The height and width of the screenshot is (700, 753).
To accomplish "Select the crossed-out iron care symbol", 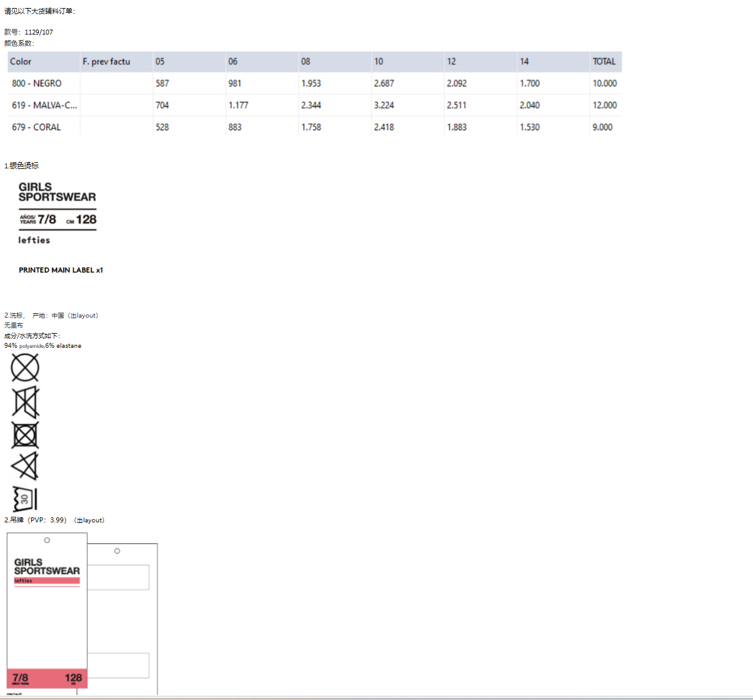I will pyautogui.click(x=25, y=403).
